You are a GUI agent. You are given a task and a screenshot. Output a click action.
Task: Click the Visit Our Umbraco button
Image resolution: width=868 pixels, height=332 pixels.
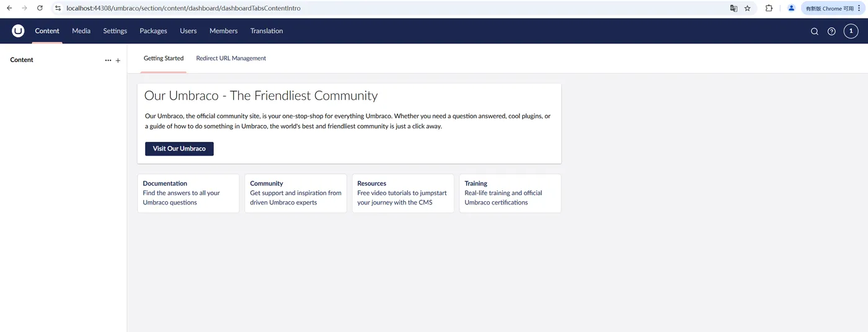point(179,149)
